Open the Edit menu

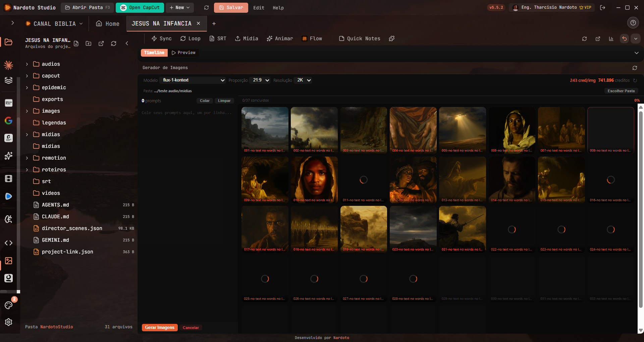pyautogui.click(x=259, y=8)
